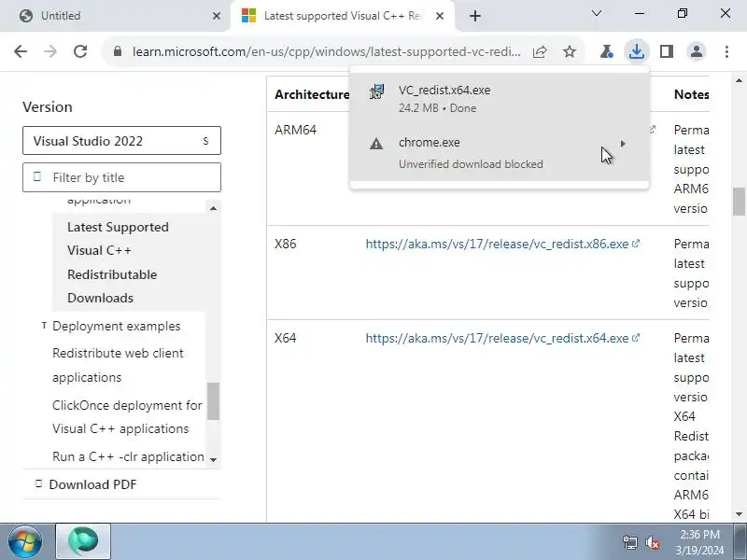Viewport: 747px width, 560px height.
Task: Click the browser forward arrow
Action: pyautogui.click(x=50, y=51)
